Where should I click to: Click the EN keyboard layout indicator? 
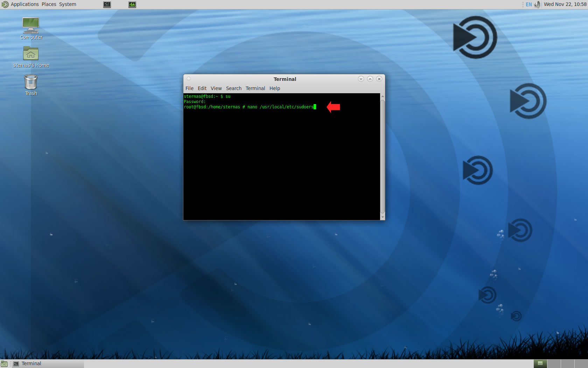[x=528, y=5]
